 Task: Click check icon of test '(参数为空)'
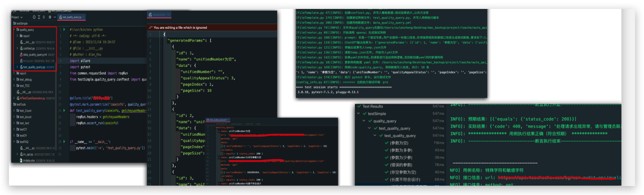click(387, 143)
